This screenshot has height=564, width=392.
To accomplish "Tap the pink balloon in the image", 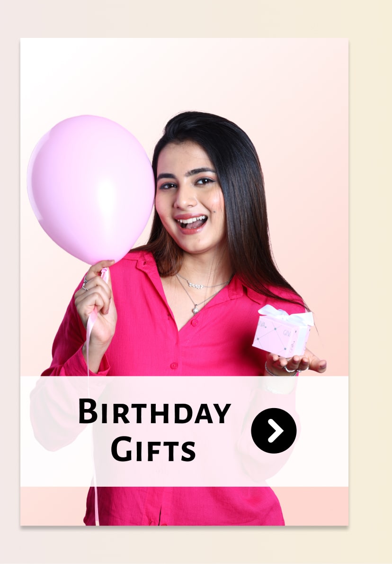I will pos(91,190).
